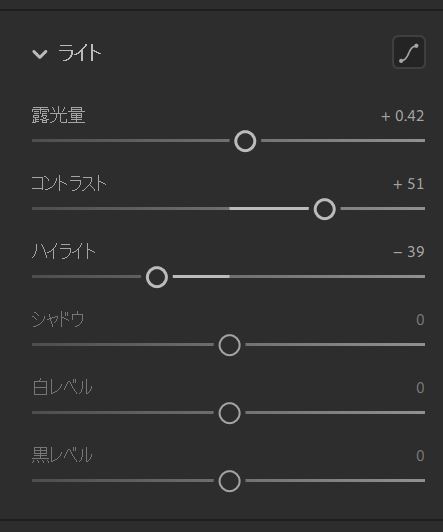Screen dimensions: 443x532
Task: Click the コントラスト label
Action: pos(69,183)
